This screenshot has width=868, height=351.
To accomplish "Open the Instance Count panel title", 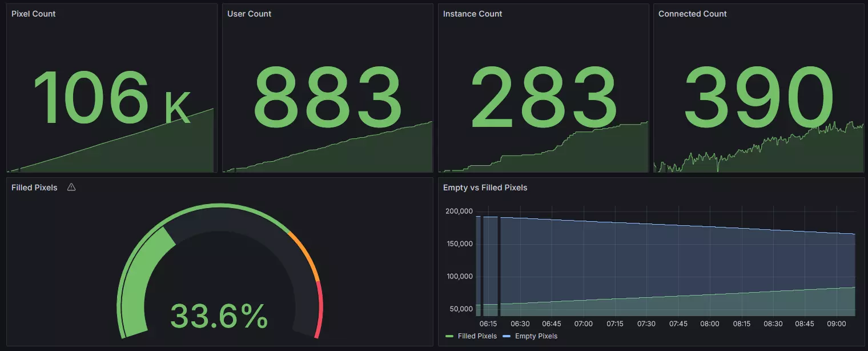I will click(x=472, y=14).
